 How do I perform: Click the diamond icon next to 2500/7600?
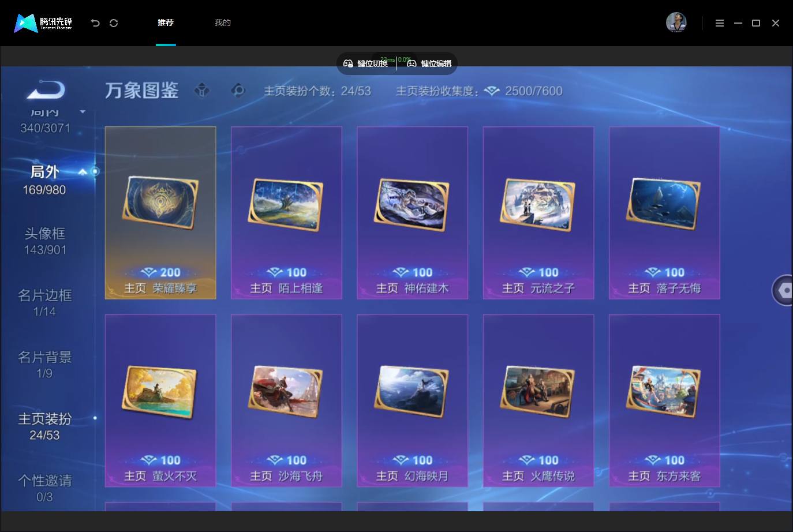coord(492,91)
